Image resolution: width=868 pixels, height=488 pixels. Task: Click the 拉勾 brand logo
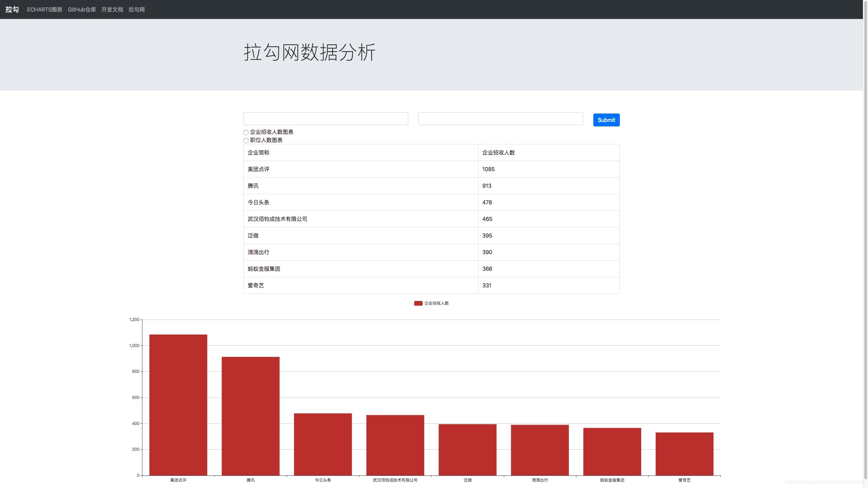12,9
